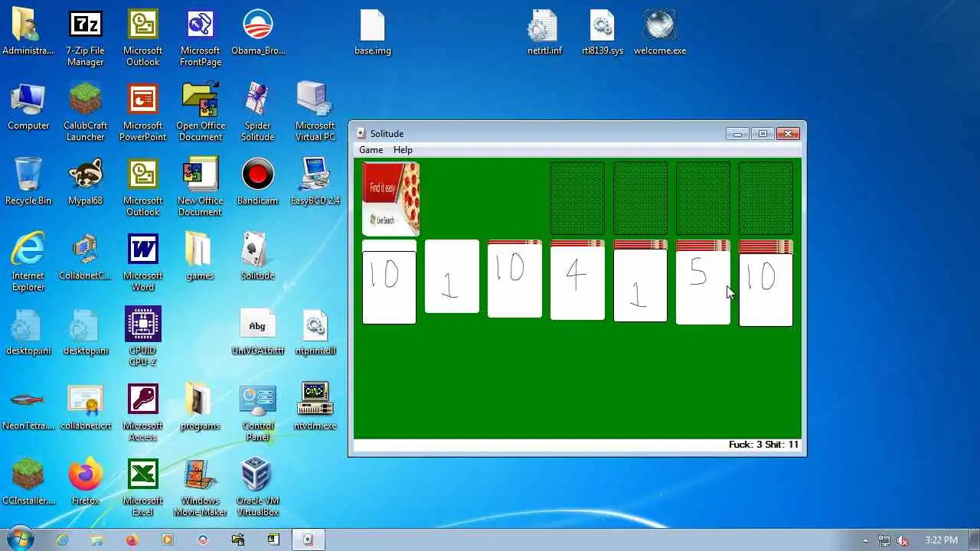Select the Recycle Bin icon
This screenshot has height=551, width=980.
[x=28, y=181]
